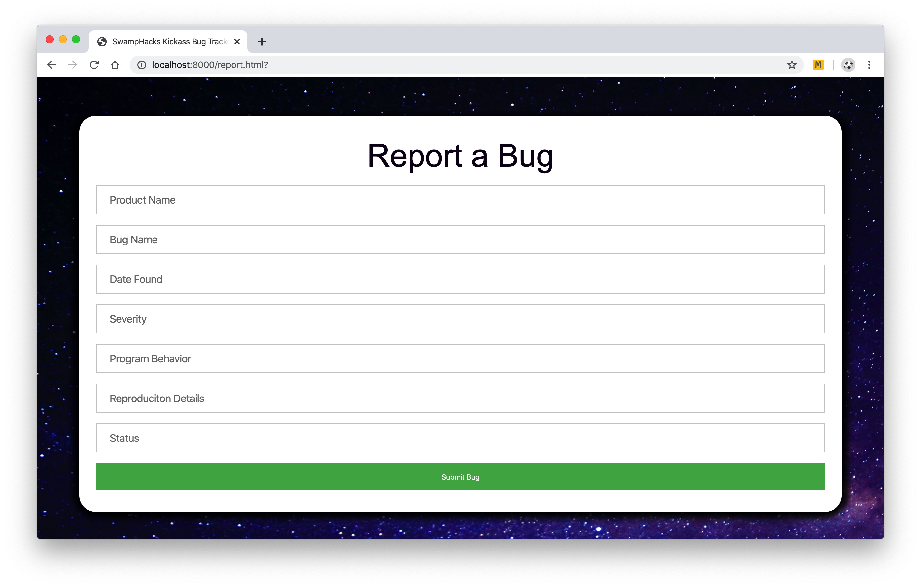Focus the Date Found input
The height and width of the screenshot is (588, 921).
(x=460, y=279)
